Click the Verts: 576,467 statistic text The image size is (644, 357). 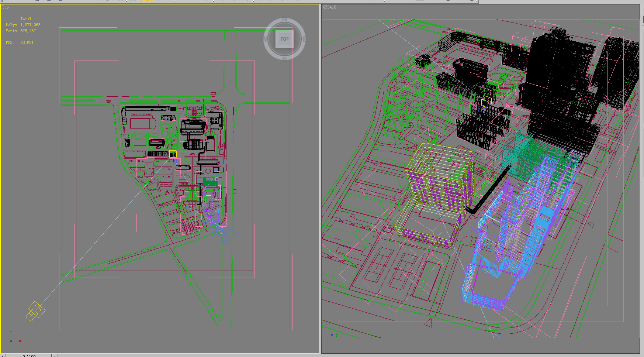click(x=21, y=31)
